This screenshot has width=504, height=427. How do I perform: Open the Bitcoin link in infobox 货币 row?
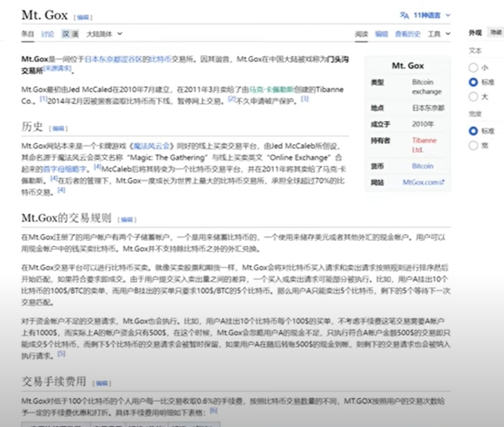tap(423, 166)
